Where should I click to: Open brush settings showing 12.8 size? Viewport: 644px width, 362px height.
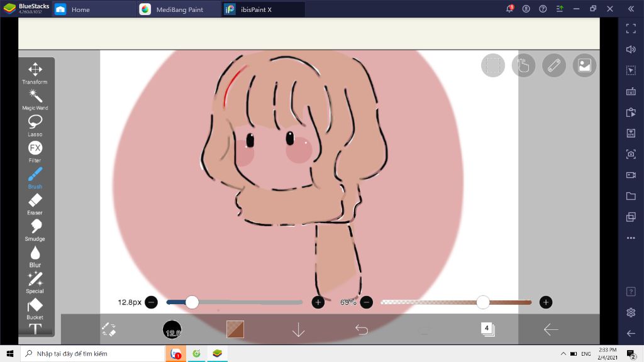click(172, 329)
